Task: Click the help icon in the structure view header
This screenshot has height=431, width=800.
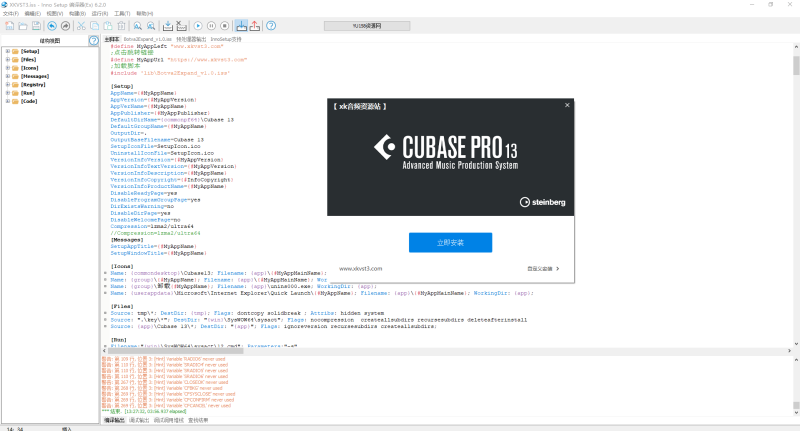Action: pos(93,41)
